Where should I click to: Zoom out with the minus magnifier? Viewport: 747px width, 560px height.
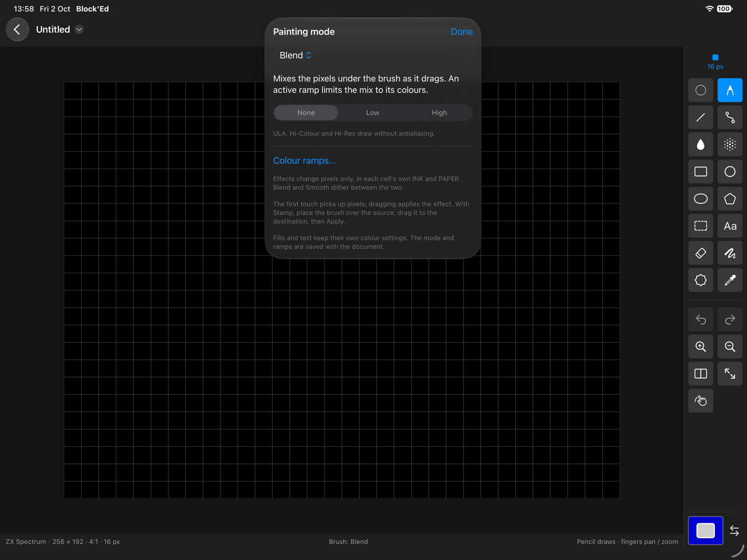pos(730,347)
